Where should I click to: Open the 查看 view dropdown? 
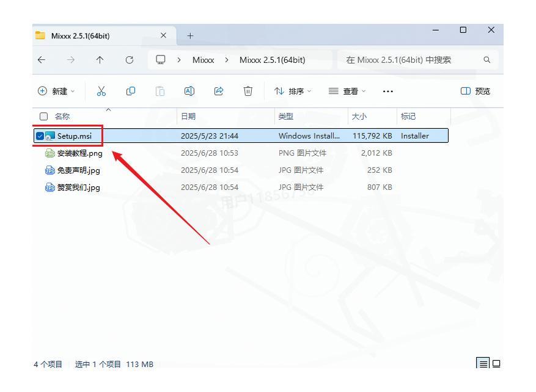[x=347, y=91]
